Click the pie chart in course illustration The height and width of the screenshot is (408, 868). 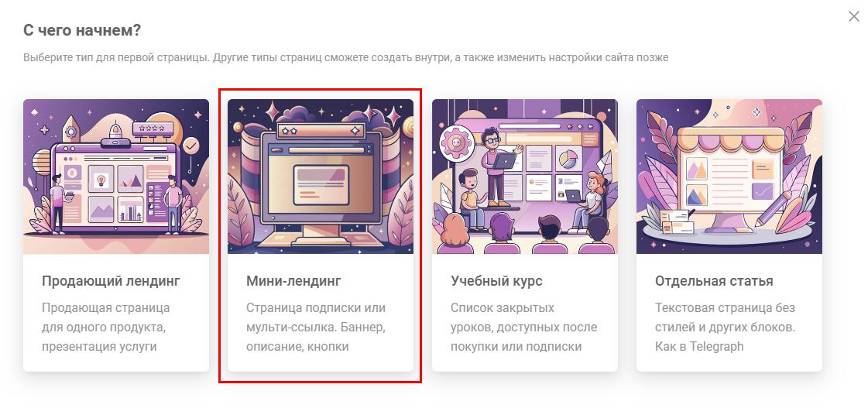[568, 158]
